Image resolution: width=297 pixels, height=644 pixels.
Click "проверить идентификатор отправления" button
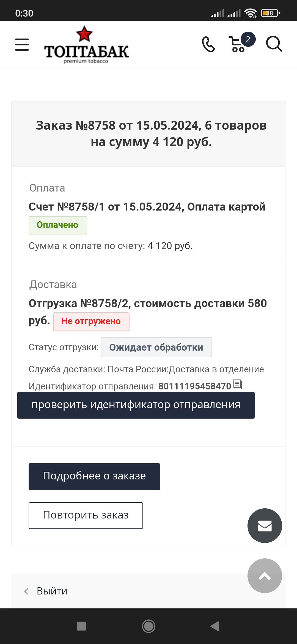click(x=136, y=405)
